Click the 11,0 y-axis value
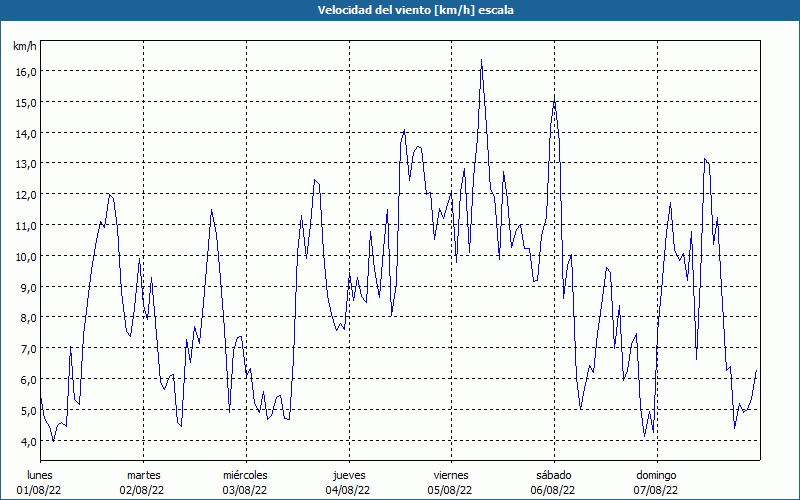800x500 pixels. 26,226
